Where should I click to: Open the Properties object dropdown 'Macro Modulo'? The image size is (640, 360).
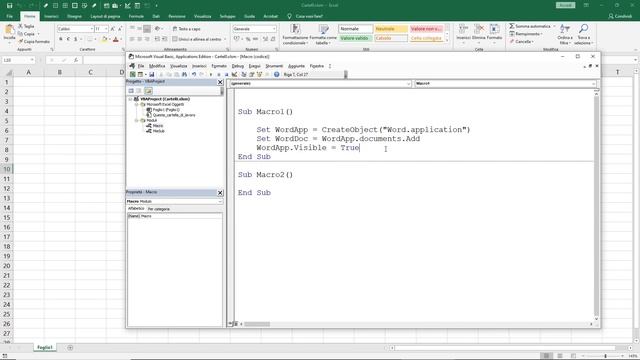pyautogui.click(x=220, y=201)
